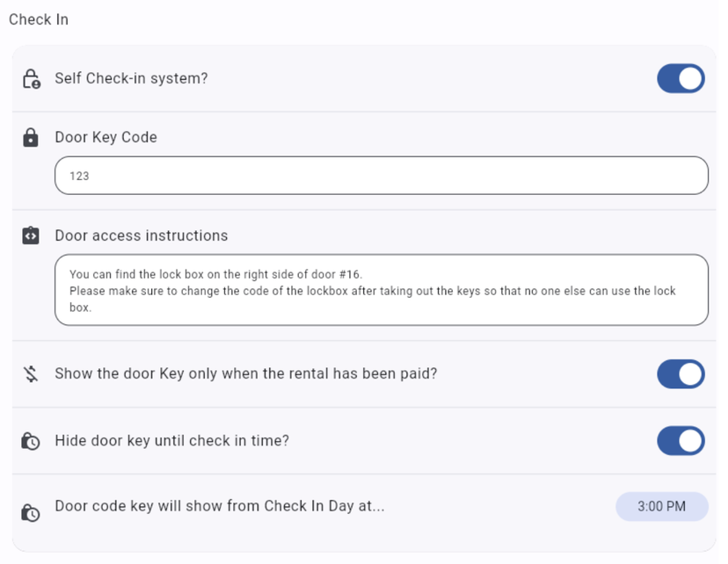Focus the Door Key Code field containing 123
Viewport: 728px width, 564px height.
382,176
